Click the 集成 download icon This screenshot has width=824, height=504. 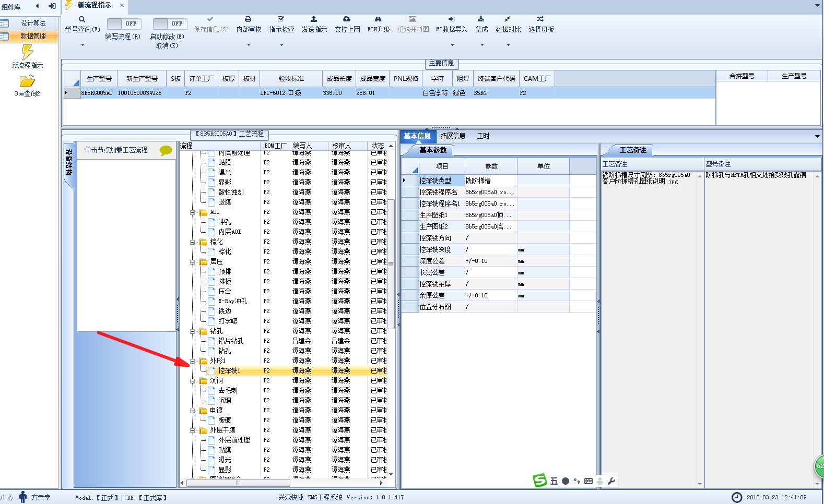coord(481,19)
